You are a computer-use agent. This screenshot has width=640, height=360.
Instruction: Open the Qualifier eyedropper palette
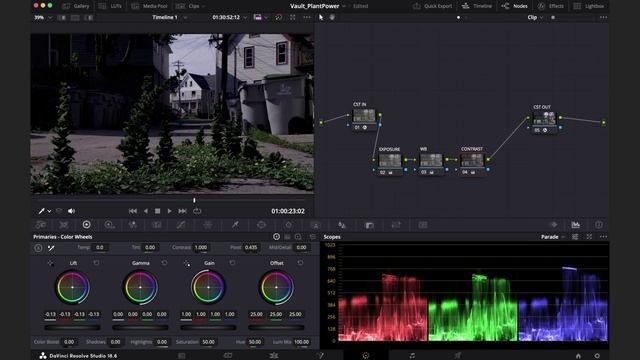pos(235,225)
